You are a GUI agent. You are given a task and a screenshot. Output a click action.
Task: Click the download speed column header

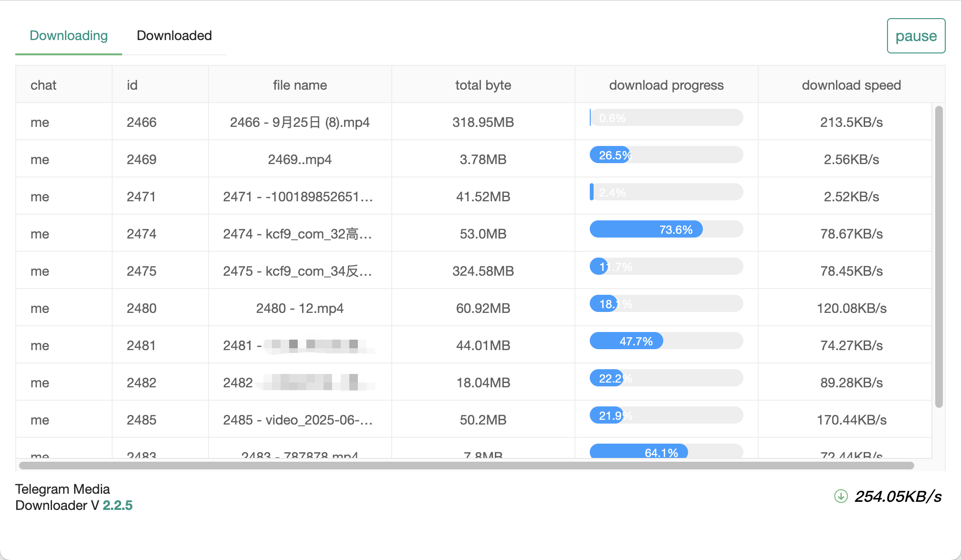pos(851,85)
